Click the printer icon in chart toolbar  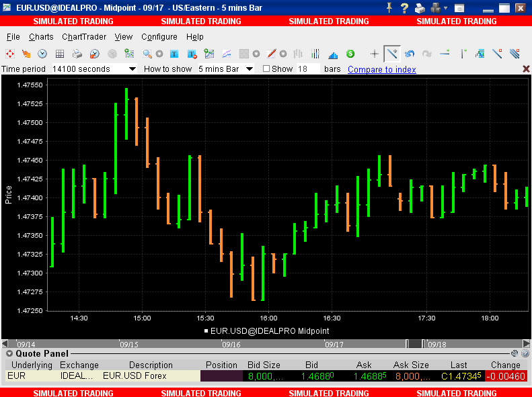[x=77, y=54]
